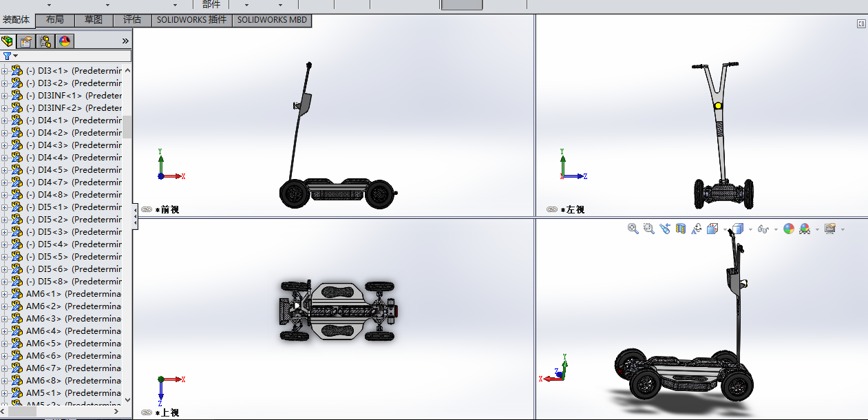
Task: Click the top-right viewport expand icon
Action: (861, 23)
